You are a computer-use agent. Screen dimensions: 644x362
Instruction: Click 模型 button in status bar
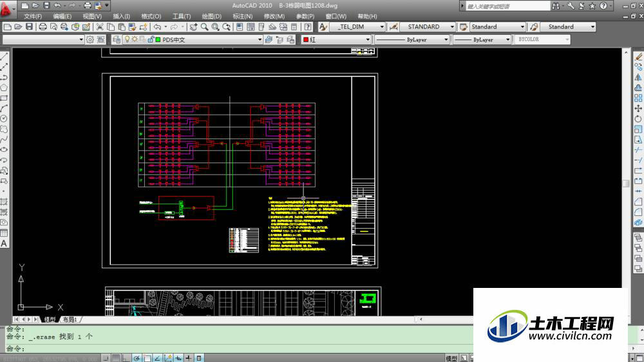coord(452,358)
